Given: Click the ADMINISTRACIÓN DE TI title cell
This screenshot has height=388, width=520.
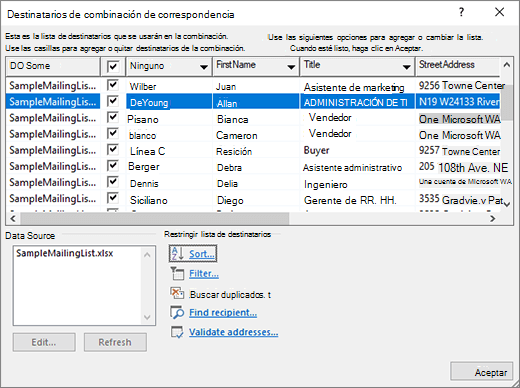Looking at the screenshot, I should click(x=357, y=102).
